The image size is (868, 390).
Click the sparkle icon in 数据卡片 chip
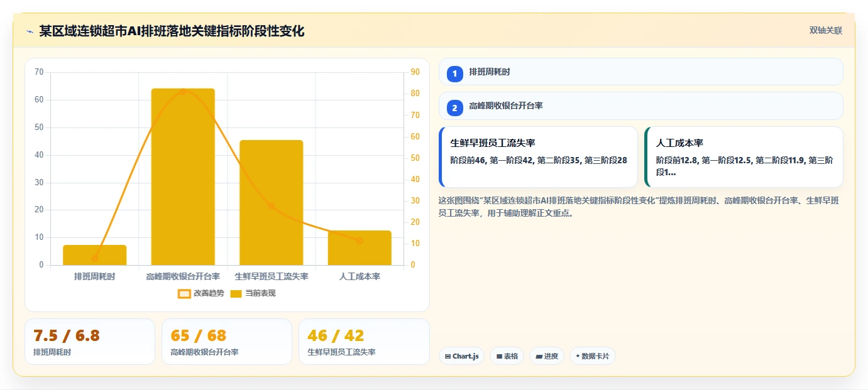coord(578,356)
